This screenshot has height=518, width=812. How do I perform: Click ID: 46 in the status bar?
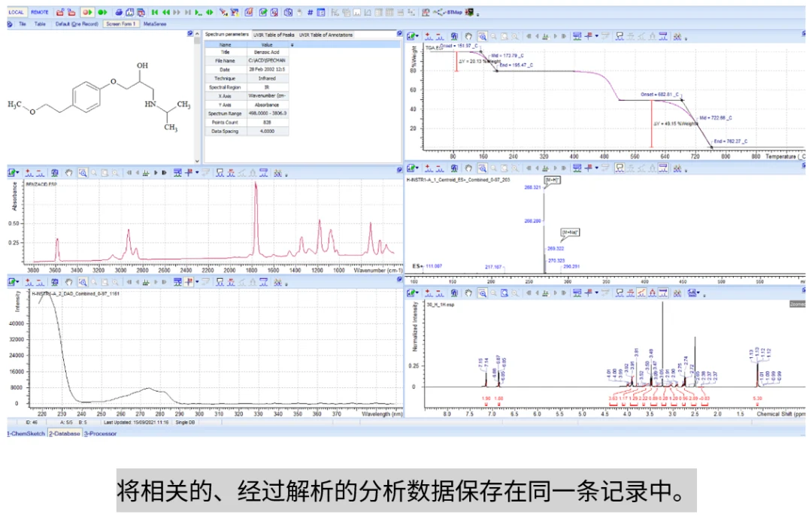[x=32, y=423]
